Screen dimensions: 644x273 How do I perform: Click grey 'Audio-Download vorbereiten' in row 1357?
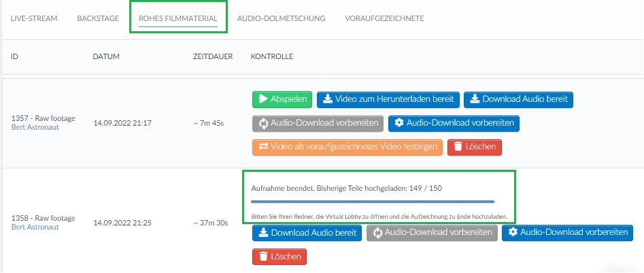[x=318, y=124]
